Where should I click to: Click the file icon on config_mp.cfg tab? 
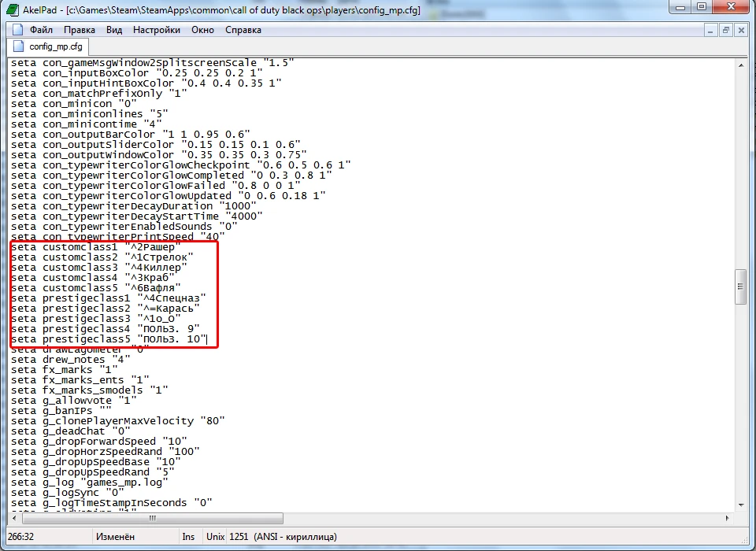click(19, 46)
